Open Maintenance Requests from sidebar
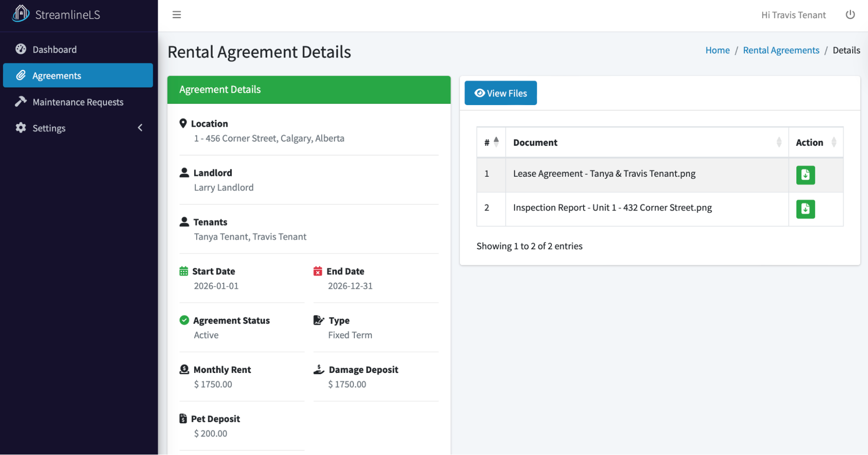Viewport: 868px width, 455px height. pyautogui.click(x=77, y=102)
